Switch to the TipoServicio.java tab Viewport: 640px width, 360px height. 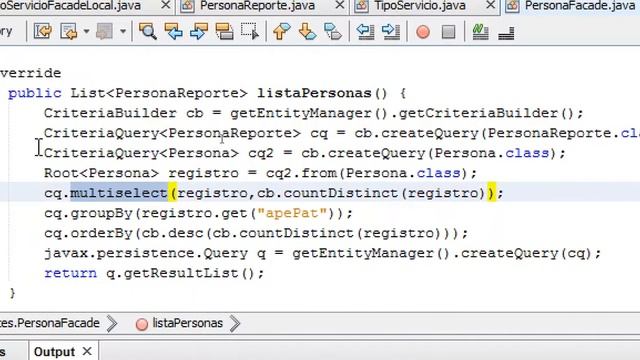[x=420, y=6]
